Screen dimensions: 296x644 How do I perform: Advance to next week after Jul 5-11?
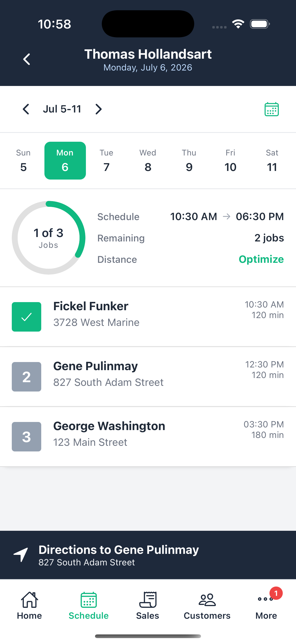(99, 109)
